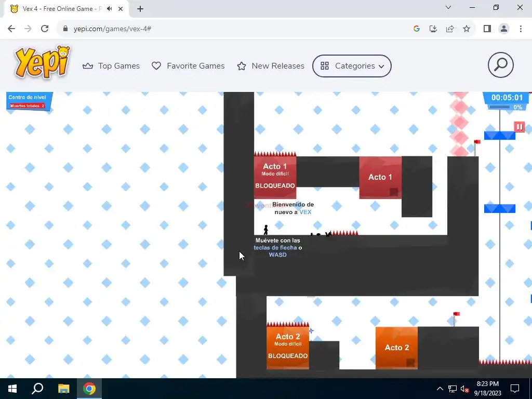Viewport: 532px width, 399px height.
Task: Select the Acto 2 orange block
Action: [x=396, y=348]
